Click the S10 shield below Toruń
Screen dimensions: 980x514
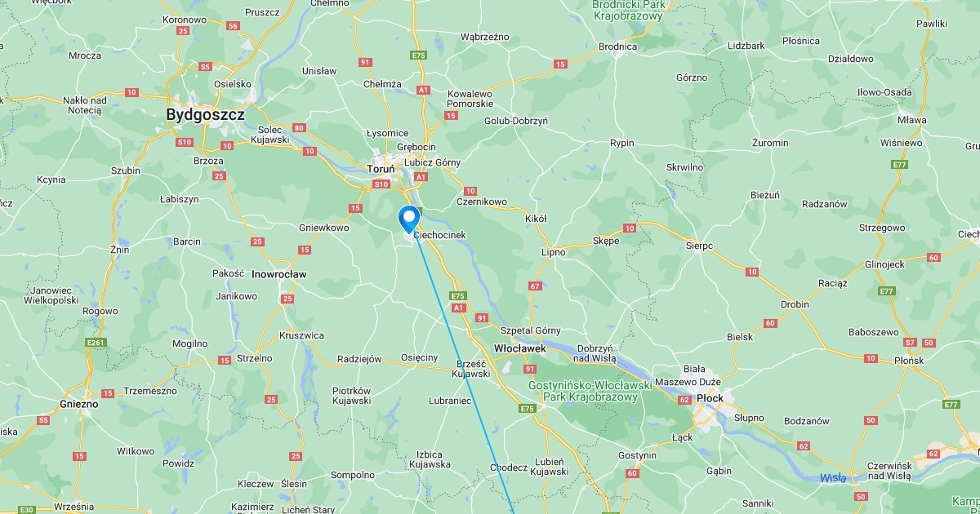381,184
